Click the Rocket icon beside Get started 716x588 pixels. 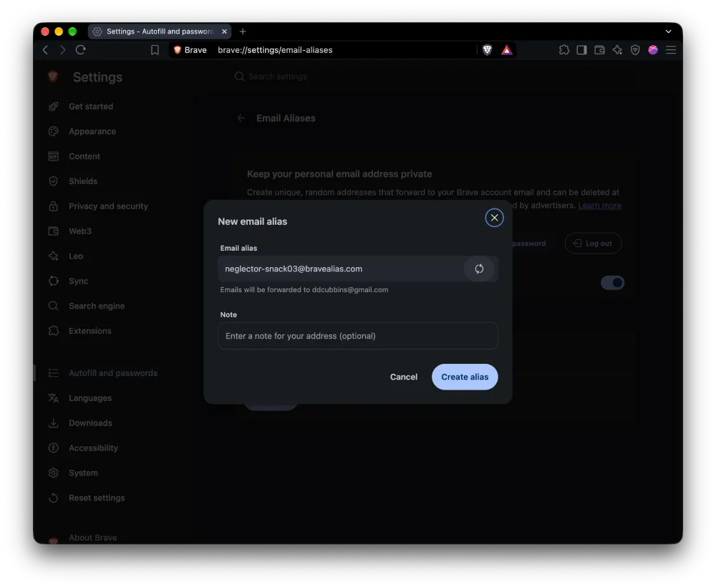pos(54,107)
